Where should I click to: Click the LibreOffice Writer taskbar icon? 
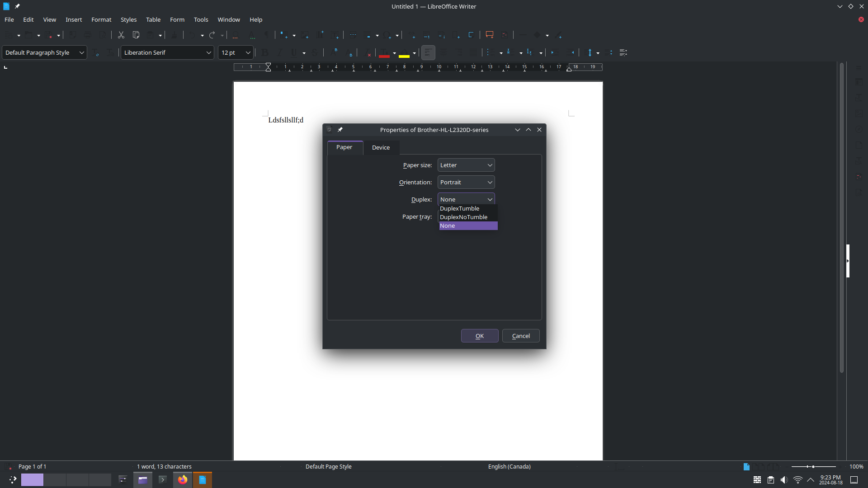[203, 480]
